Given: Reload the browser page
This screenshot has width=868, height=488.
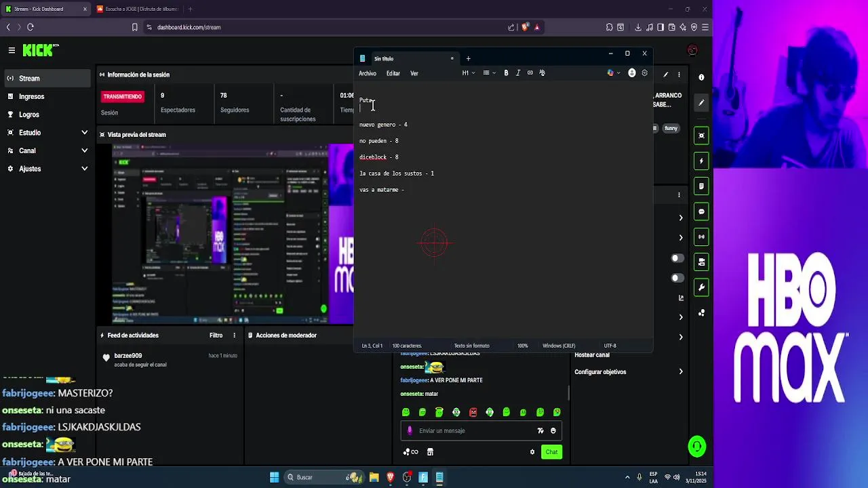Looking at the screenshot, I should pos(31,27).
